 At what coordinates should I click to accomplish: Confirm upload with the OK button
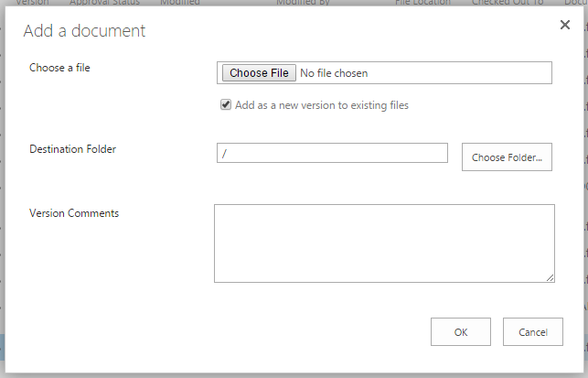pyautogui.click(x=461, y=332)
